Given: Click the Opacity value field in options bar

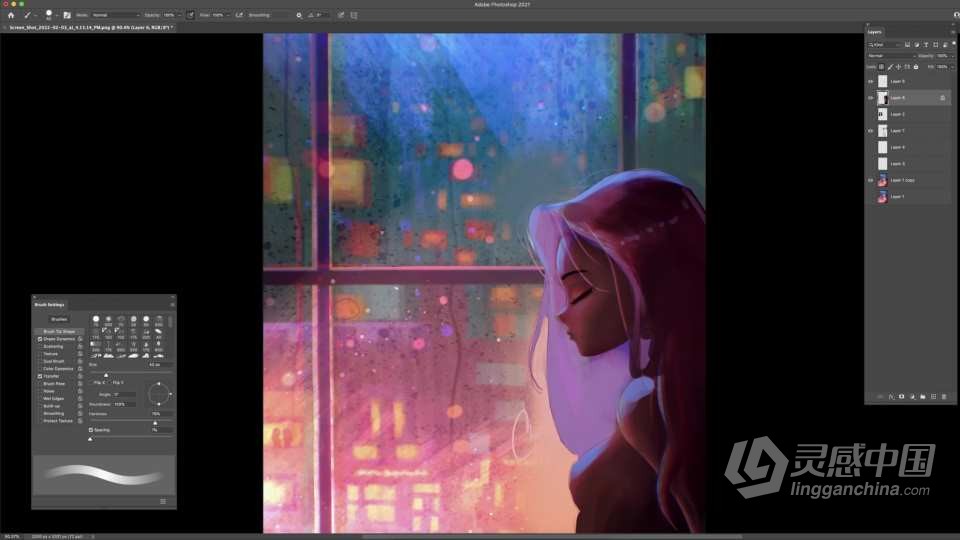Looking at the screenshot, I should (x=169, y=15).
